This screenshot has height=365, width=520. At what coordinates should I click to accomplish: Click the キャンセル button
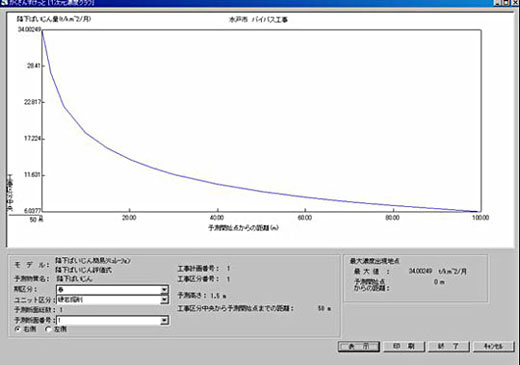(x=494, y=347)
